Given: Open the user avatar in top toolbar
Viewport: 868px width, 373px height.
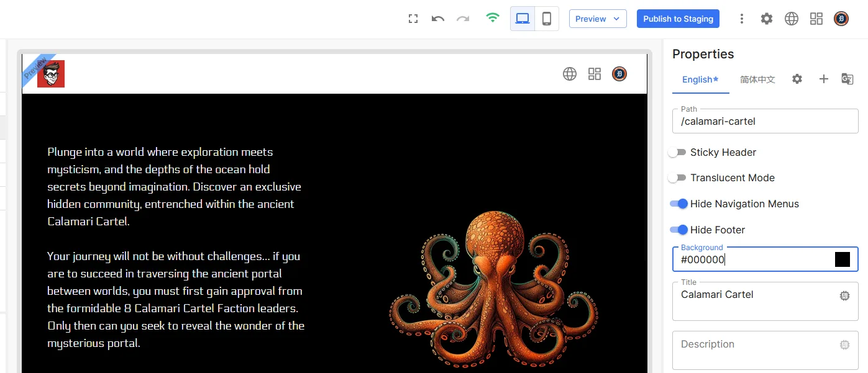Looking at the screenshot, I should click(x=841, y=19).
